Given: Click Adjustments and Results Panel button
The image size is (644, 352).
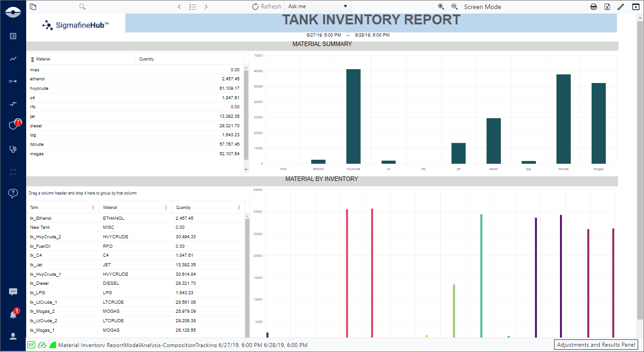Looking at the screenshot, I should 596,345.
